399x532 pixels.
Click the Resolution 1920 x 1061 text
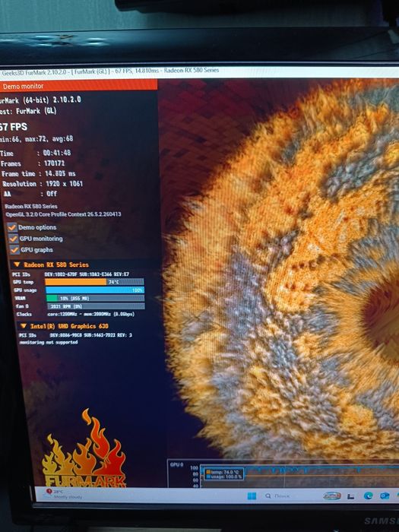pos(43,184)
